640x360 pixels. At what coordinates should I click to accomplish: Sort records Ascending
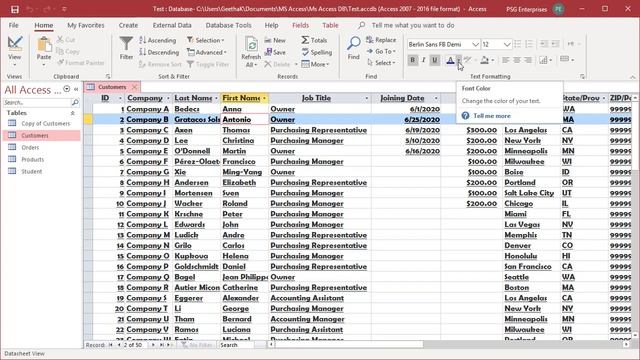tap(158, 40)
